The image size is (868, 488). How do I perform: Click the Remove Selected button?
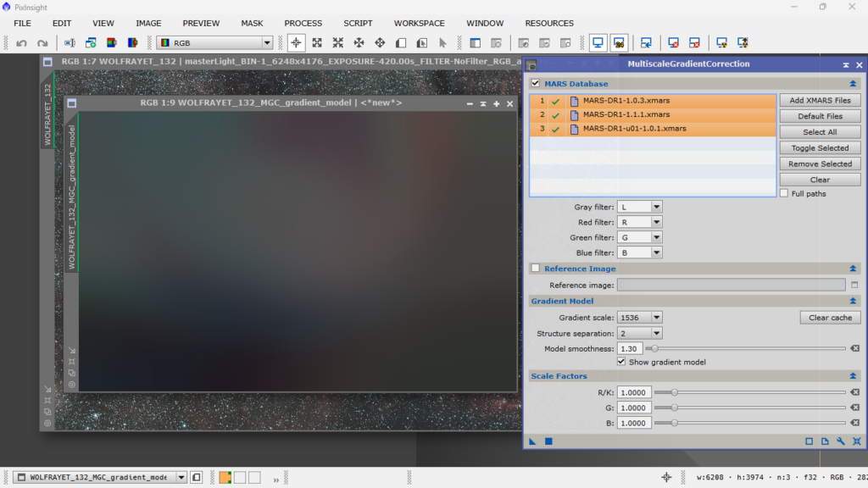820,164
